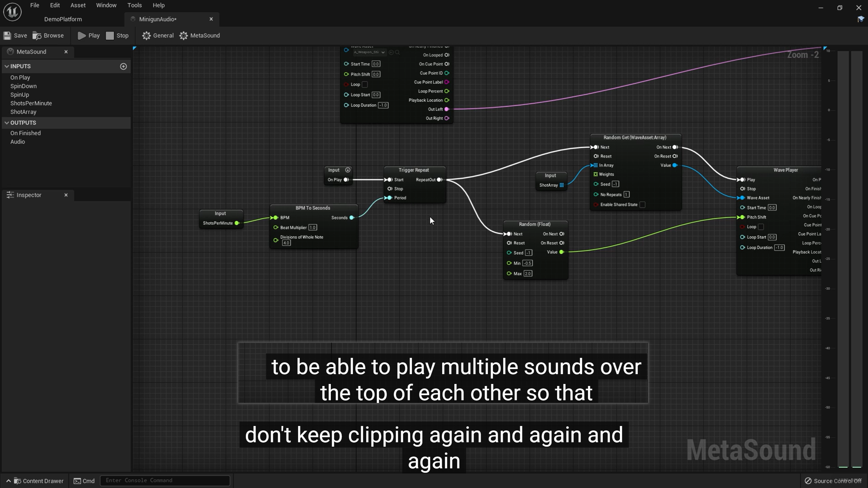
Task: Switch to the DemoPlatform tab
Action: pos(63,19)
